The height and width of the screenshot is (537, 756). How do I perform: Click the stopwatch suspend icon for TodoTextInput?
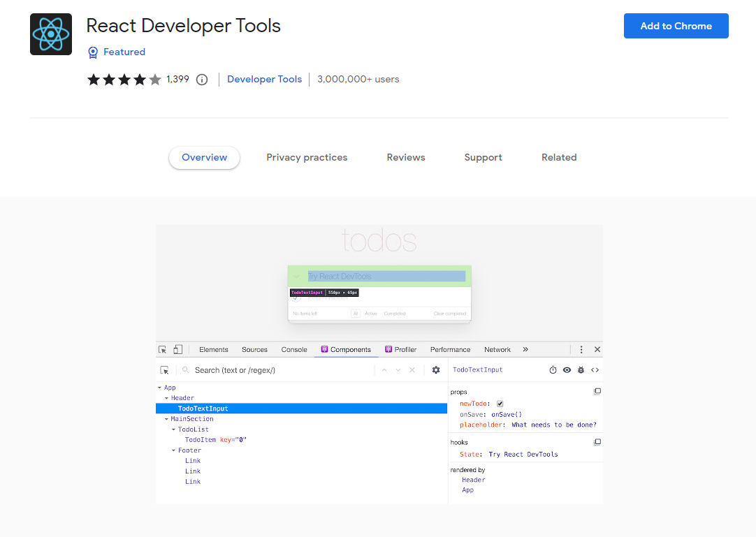click(553, 370)
